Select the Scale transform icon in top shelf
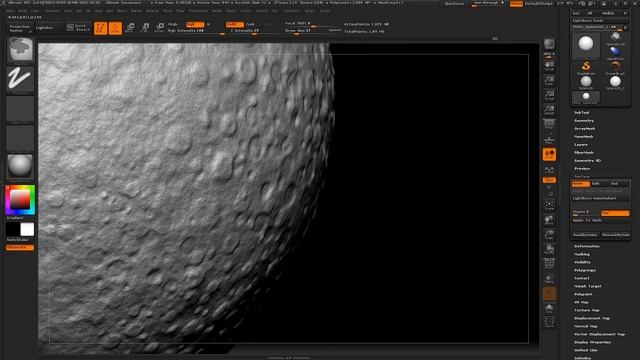Screen dimensions: 640x360 point(145,27)
